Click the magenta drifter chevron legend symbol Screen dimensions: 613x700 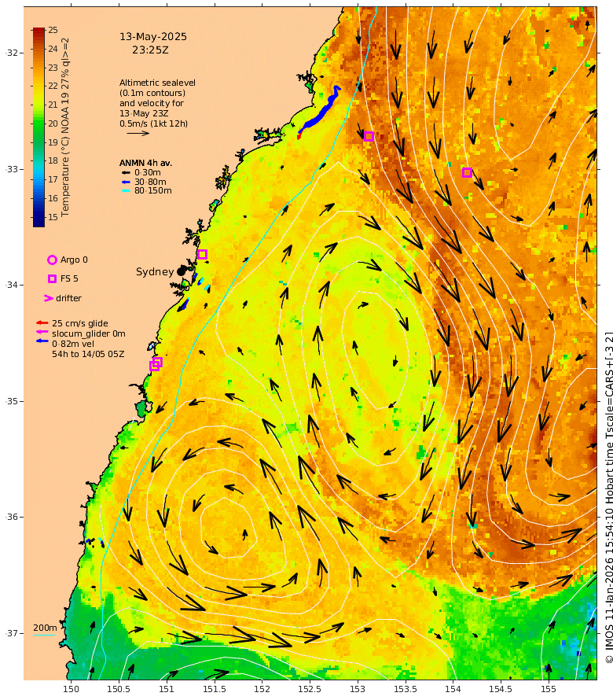49,298
